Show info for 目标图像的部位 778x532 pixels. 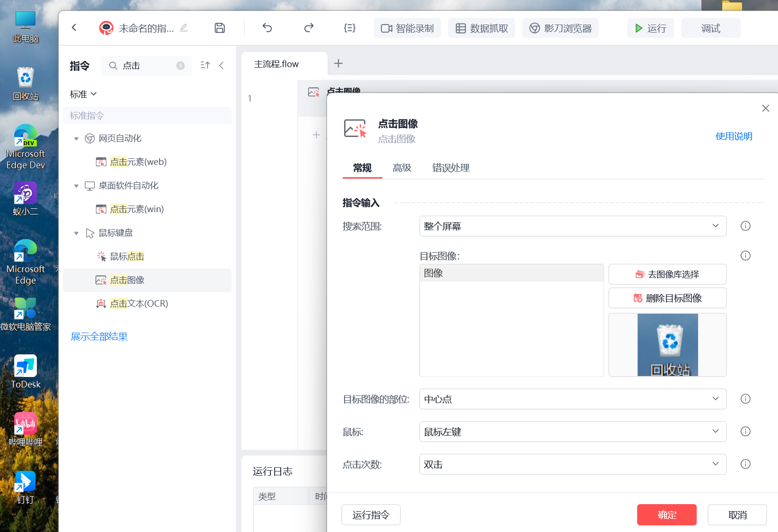(745, 399)
